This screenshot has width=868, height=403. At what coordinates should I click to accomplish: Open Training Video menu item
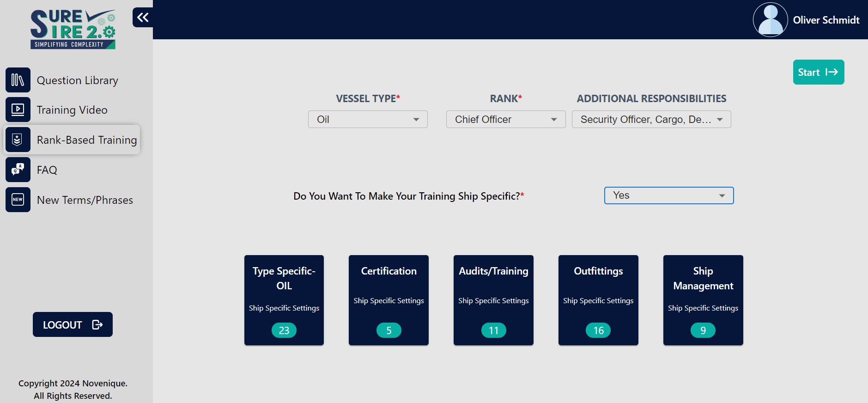point(73,110)
